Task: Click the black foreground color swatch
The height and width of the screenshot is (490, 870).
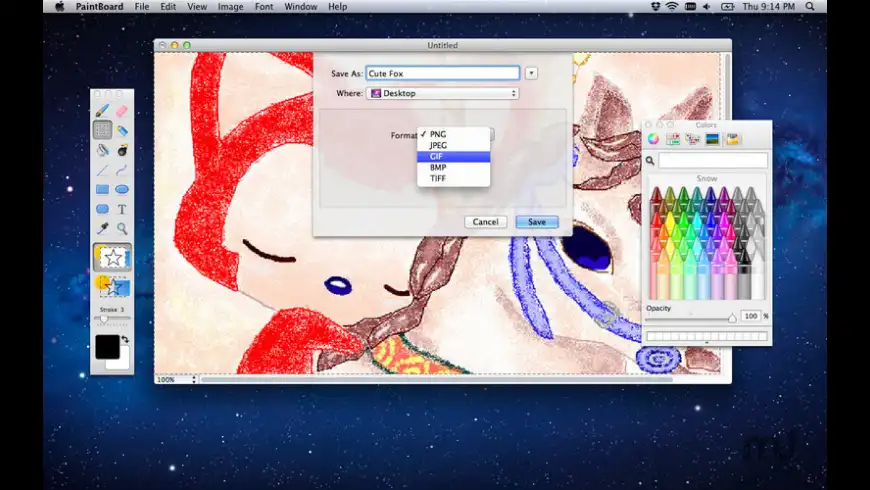Action: click(x=107, y=347)
